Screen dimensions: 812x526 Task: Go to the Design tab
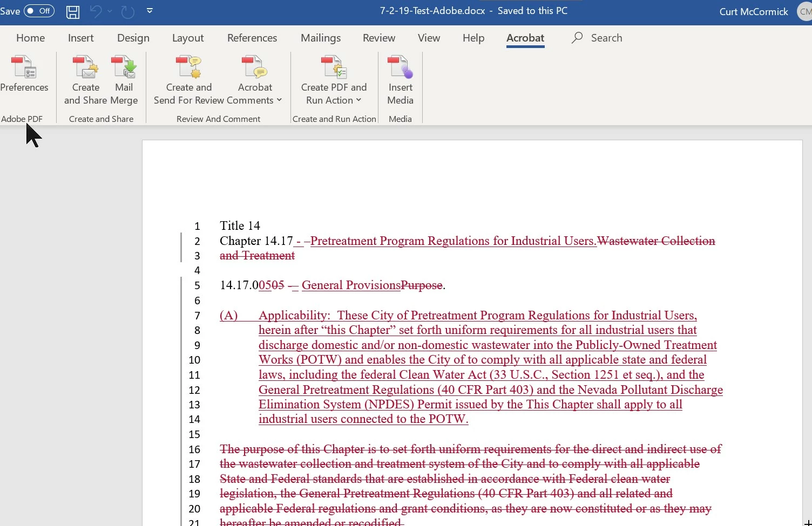point(133,38)
